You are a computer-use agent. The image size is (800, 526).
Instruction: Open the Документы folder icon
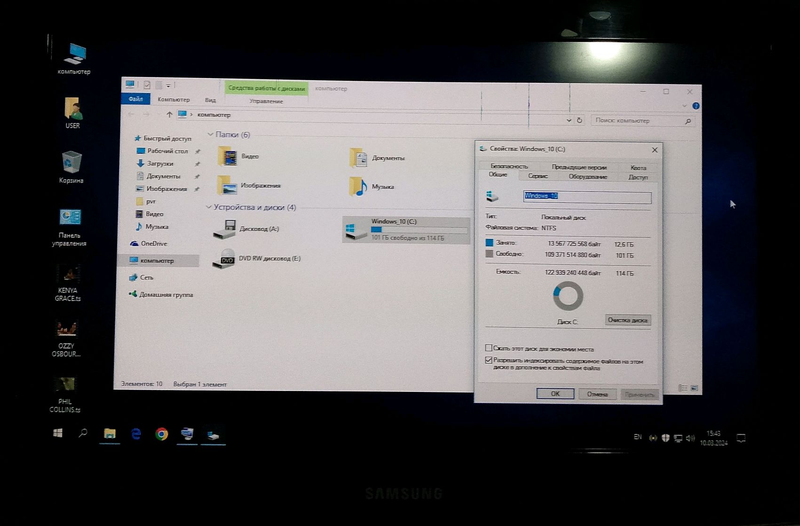(x=377, y=158)
